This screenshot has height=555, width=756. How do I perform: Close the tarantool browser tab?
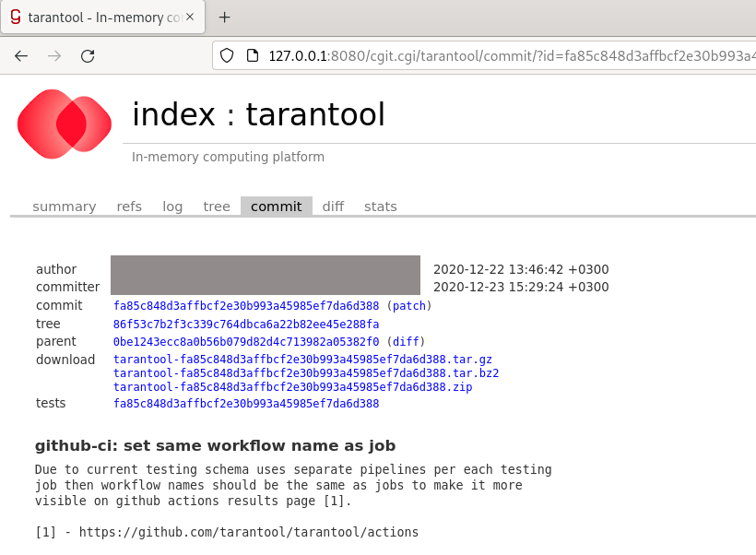[x=190, y=18]
